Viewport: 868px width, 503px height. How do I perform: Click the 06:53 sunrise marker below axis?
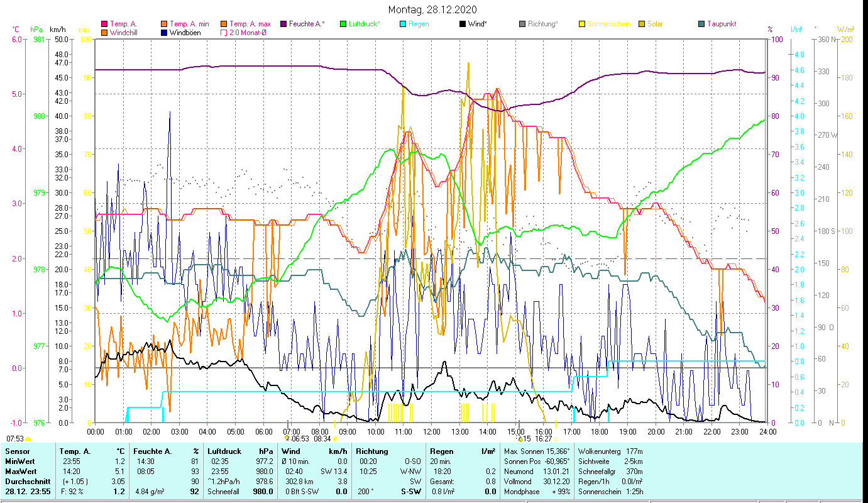tap(297, 439)
